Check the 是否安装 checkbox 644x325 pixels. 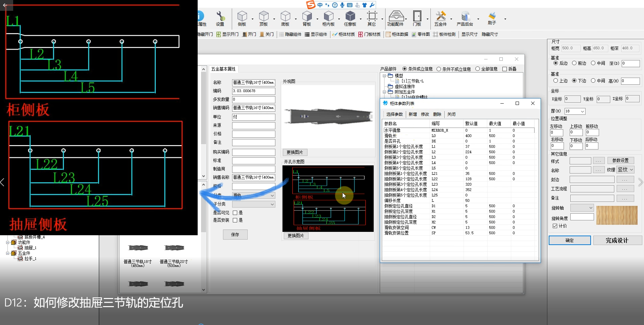[235, 220]
